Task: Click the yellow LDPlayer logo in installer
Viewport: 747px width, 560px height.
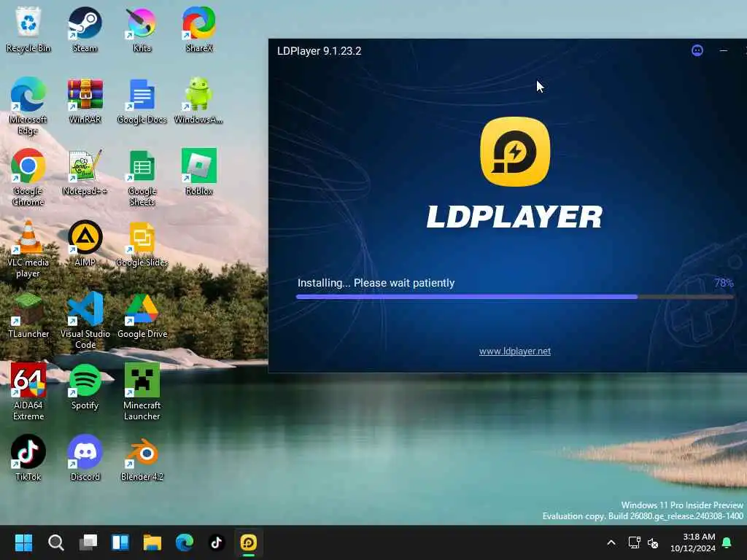Action: pos(514,152)
